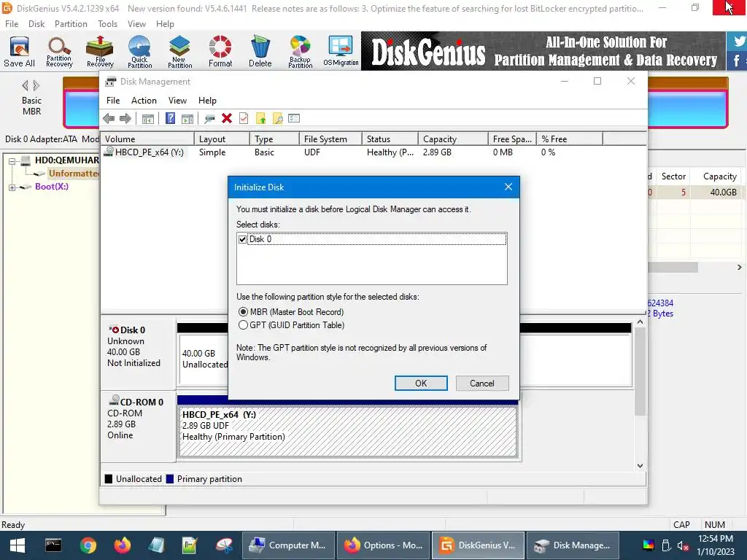Open the Action menu in Disk Management

point(144,101)
